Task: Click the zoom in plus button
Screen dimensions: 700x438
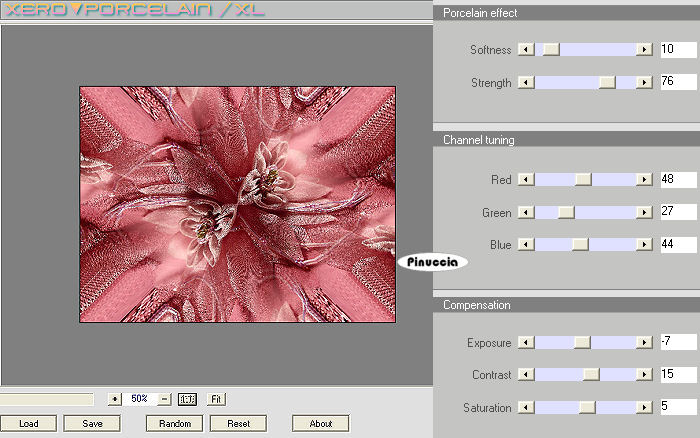Action: point(114,399)
